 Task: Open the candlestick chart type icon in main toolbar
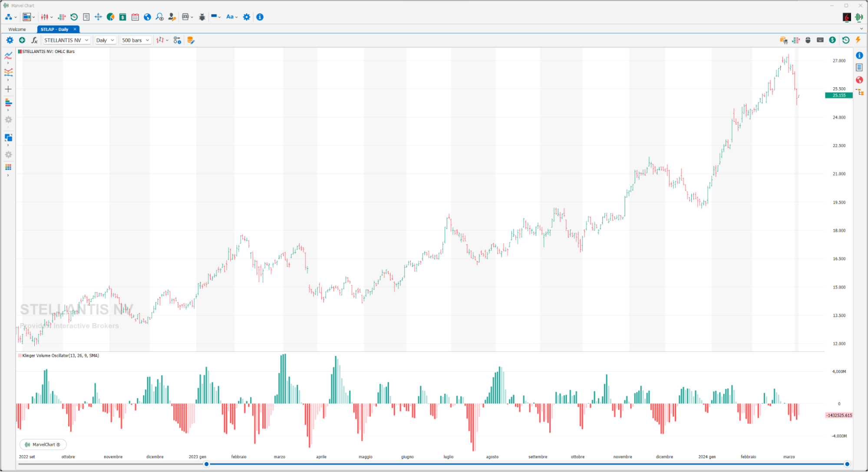point(44,17)
